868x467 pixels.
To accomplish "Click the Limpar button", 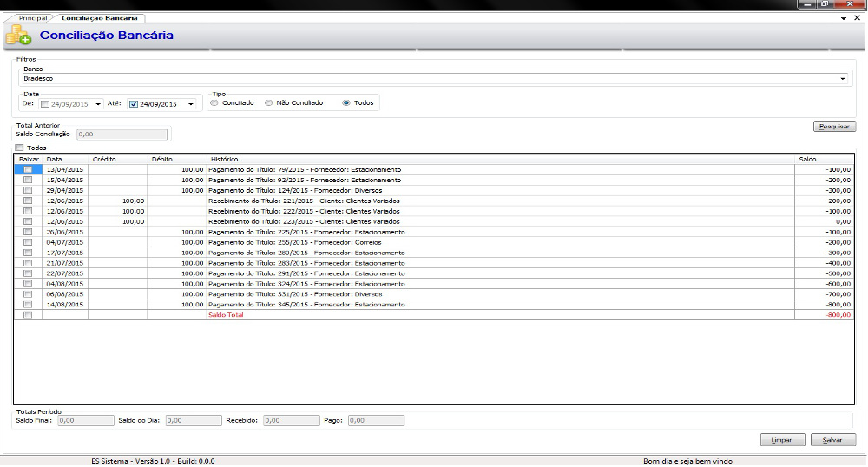I will pos(781,440).
